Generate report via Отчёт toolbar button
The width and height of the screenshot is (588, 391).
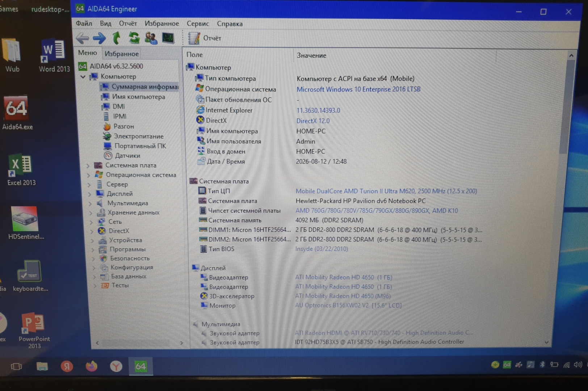point(205,38)
